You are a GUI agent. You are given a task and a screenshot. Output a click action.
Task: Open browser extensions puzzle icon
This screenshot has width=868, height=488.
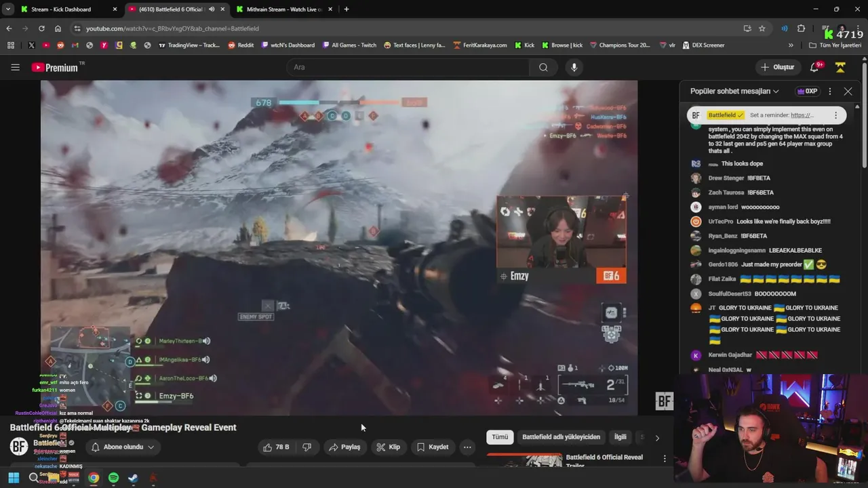click(801, 28)
